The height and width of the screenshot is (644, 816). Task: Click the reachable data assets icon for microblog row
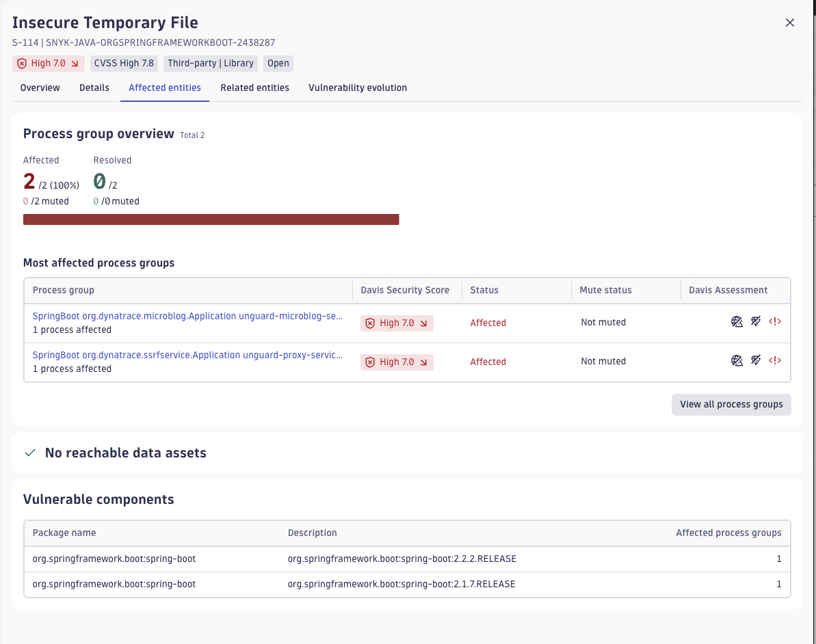pos(755,321)
